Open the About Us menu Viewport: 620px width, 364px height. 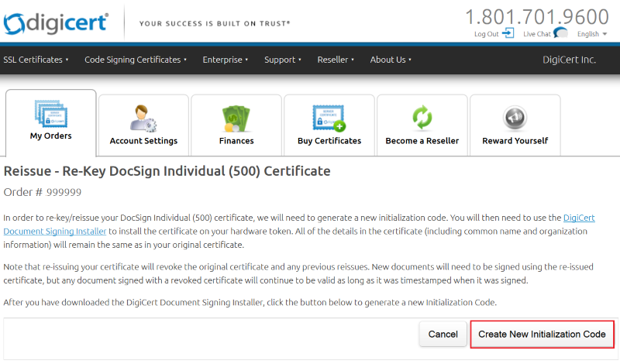click(x=391, y=60)
